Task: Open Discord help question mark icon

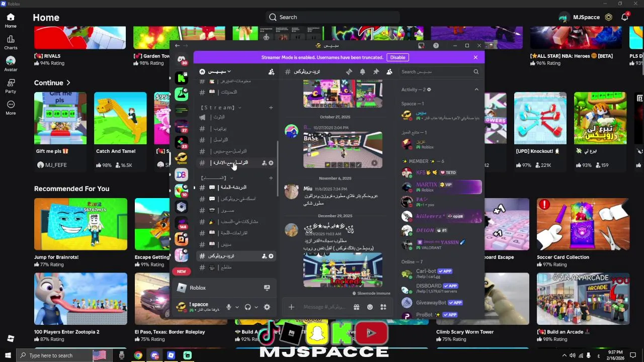Action: pyautogui.click(x=436, y=46)
